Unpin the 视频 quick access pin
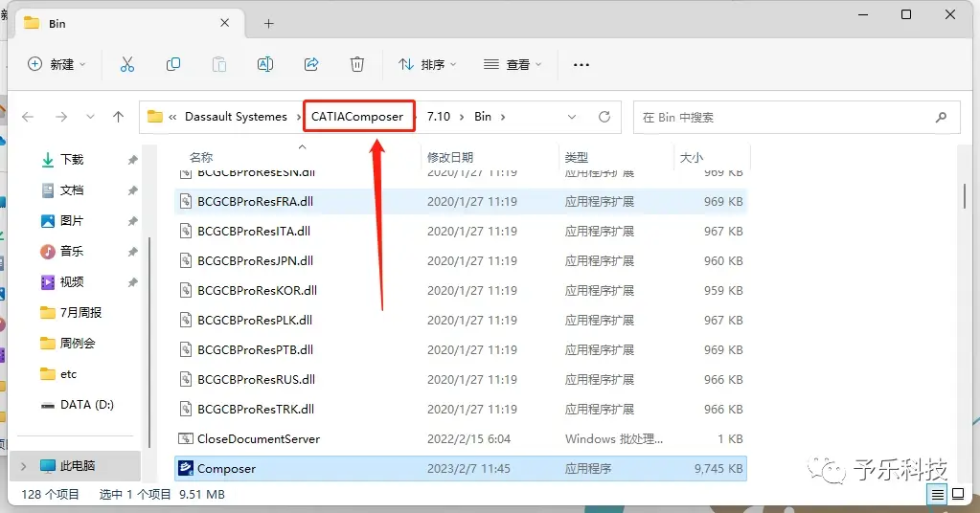Viewport: 980px width, 513px height. (x=132, y=282)
